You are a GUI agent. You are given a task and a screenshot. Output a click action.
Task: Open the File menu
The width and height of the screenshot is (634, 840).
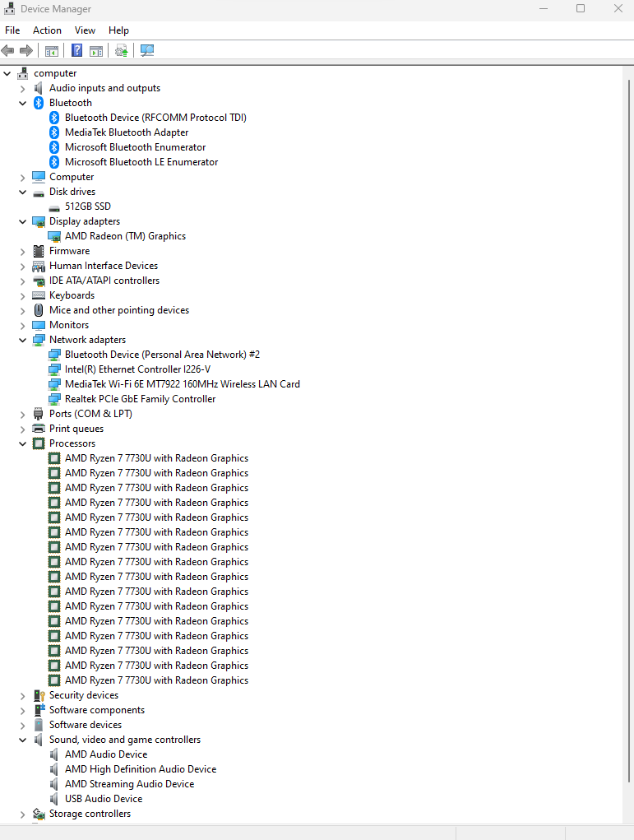[12, 30]
